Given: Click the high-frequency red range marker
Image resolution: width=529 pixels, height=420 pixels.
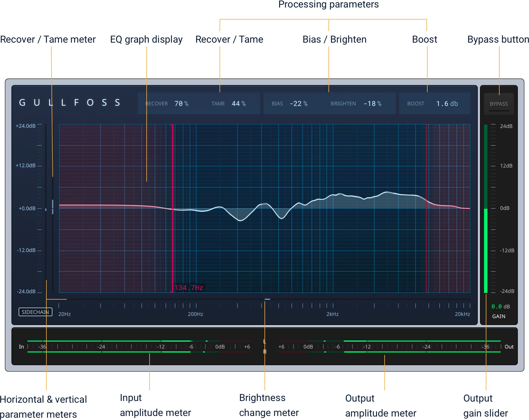Looking at the screenshot, I should coord(427,207).
